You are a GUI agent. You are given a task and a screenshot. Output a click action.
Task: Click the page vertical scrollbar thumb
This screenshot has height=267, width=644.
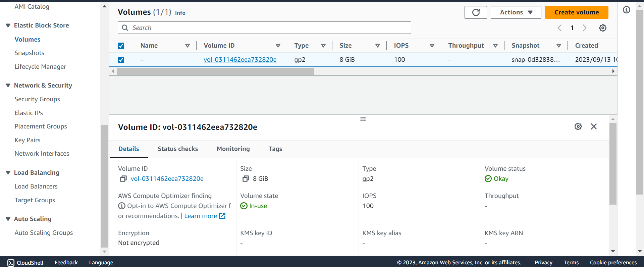(x=640, y=102)
